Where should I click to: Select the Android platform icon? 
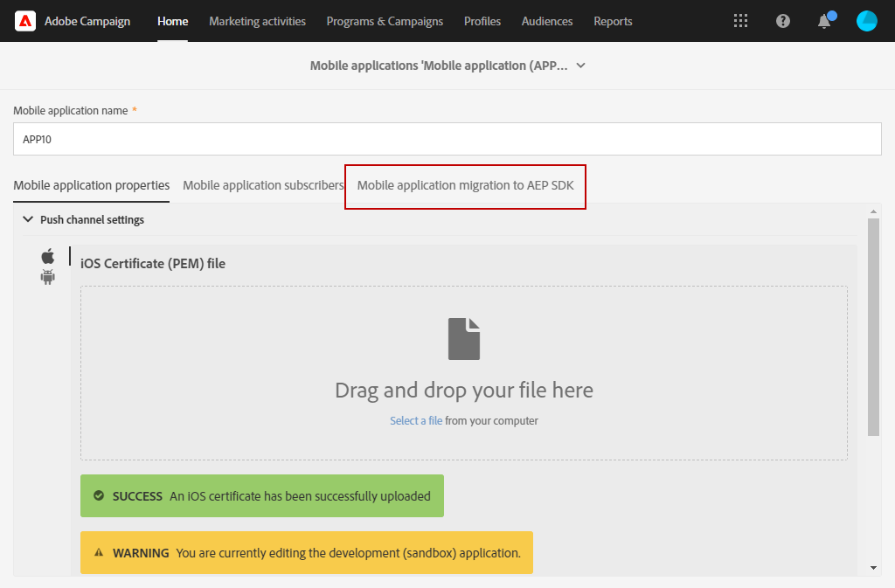[x=48, y=277]
